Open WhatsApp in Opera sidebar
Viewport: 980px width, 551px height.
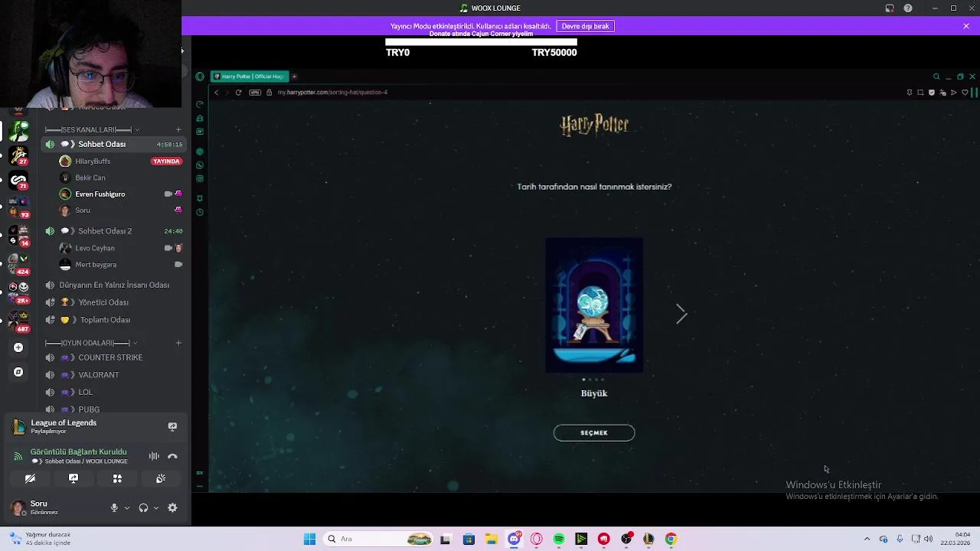[200, 165]
